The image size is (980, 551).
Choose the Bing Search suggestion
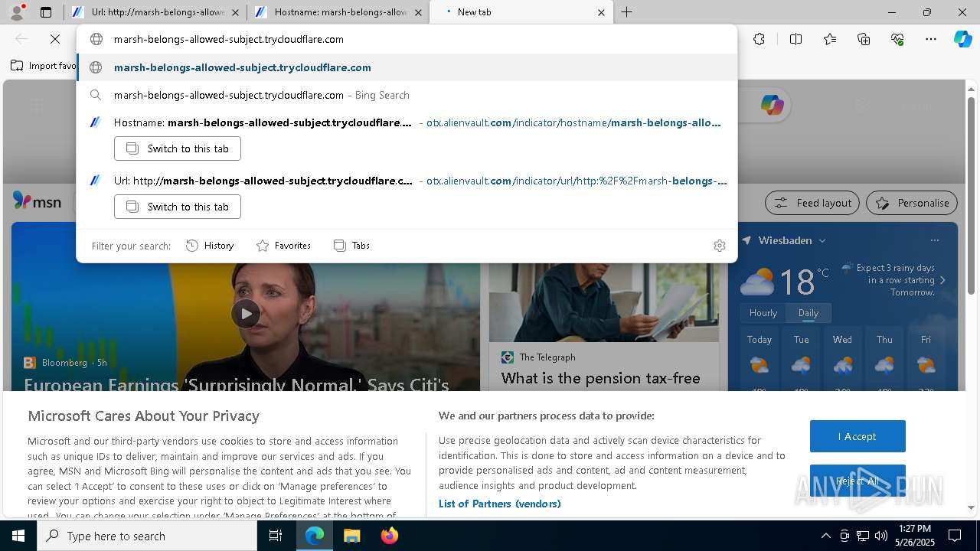click(x=407, y=95)
